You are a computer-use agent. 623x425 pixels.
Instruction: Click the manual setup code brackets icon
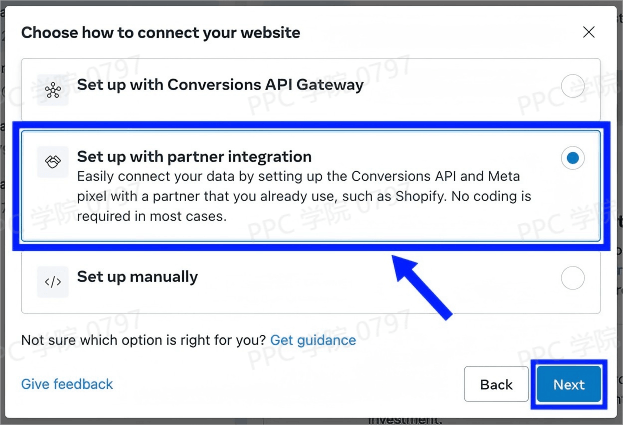53,280
